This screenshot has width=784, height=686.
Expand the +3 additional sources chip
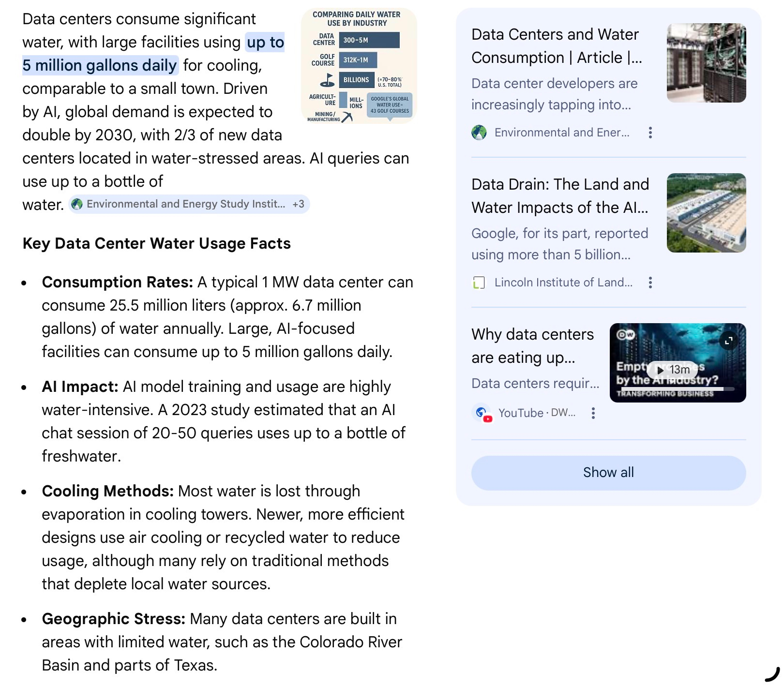click(298, 204)
